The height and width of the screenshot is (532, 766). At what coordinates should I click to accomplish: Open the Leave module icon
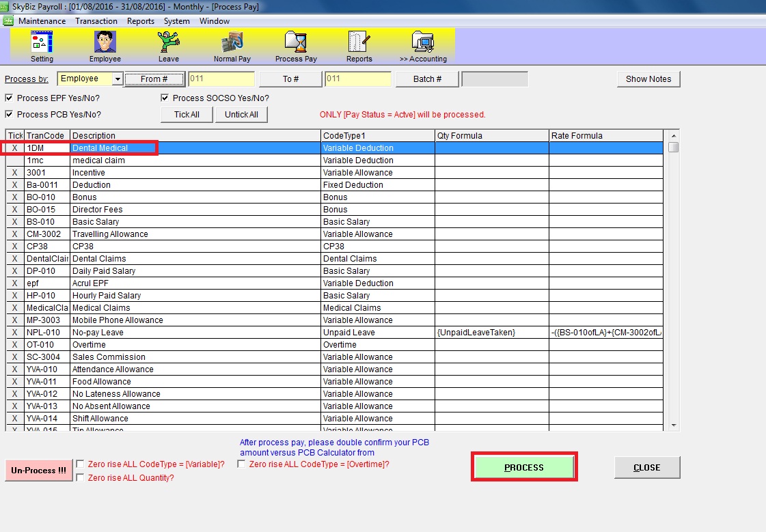tap(168, 42)
